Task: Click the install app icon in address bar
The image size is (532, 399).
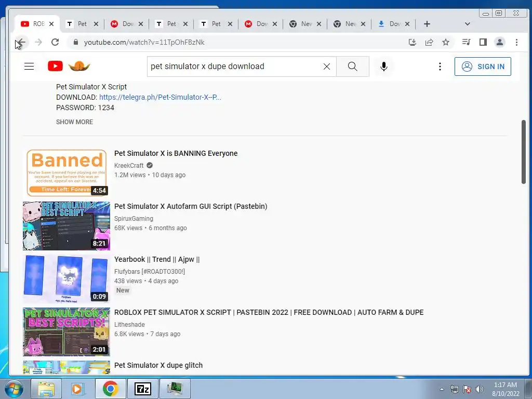Action: click(412, 42)
